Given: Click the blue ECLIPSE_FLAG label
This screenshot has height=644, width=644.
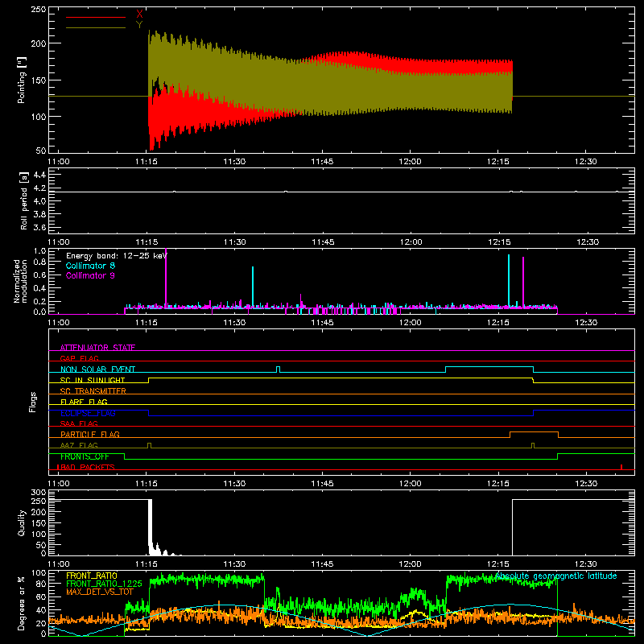Looking at the screenshot, I should click(x=88, y=413).
